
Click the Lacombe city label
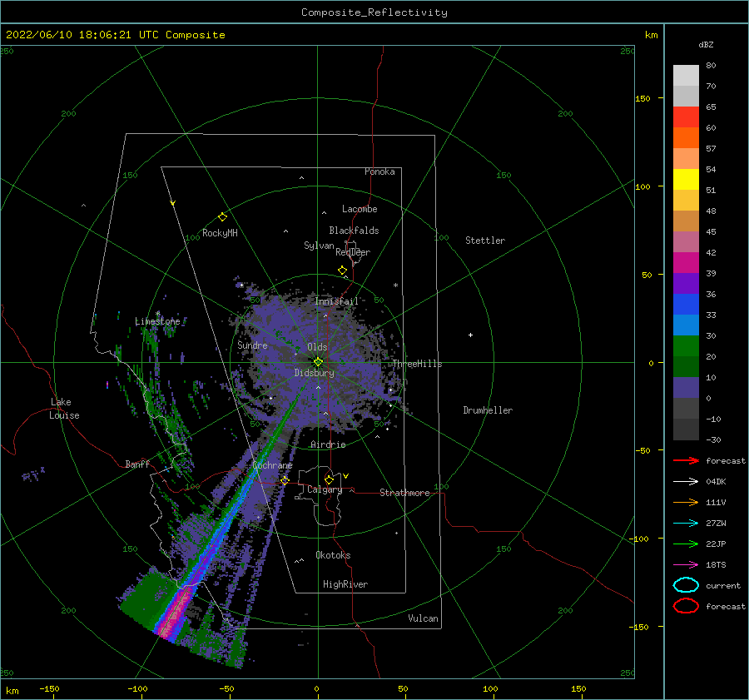pyautogui.click(x=360, y=209)
